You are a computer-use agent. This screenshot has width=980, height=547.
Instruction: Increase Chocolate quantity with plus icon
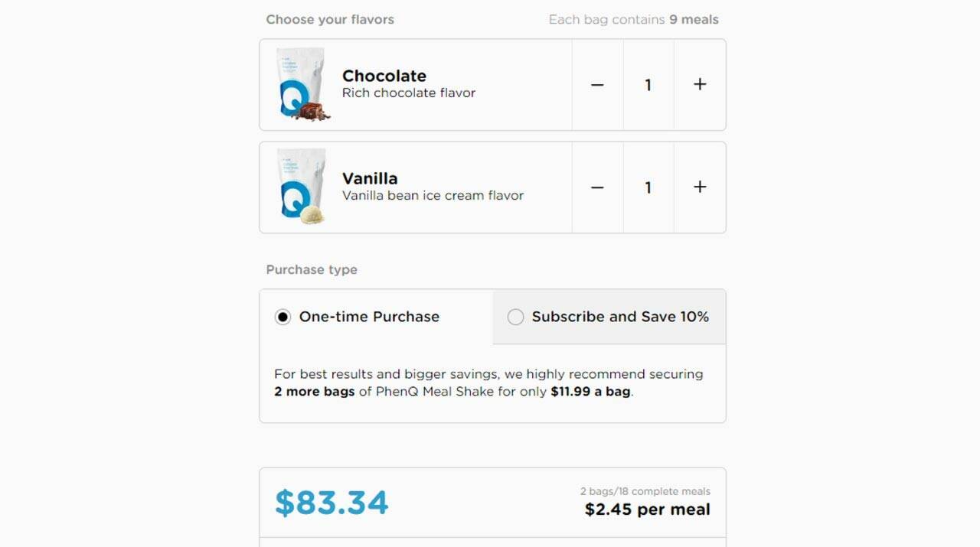pyautogui.click(x=700, y=85)
